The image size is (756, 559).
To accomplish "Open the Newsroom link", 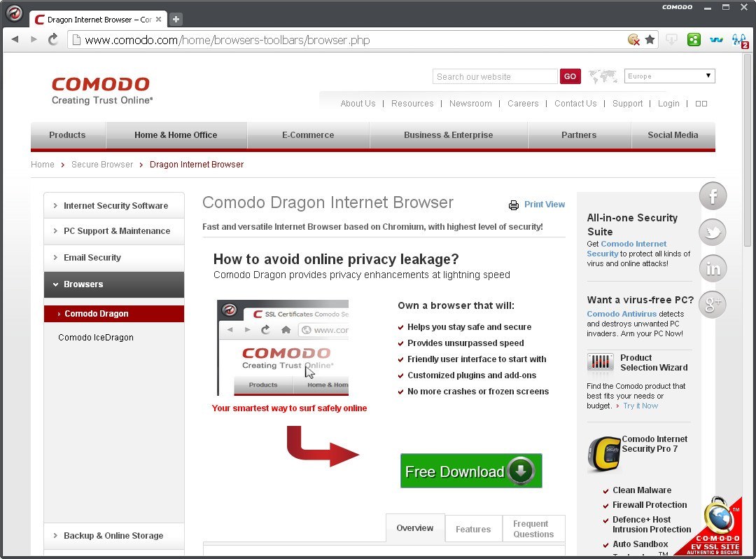I will click(470, 104).
